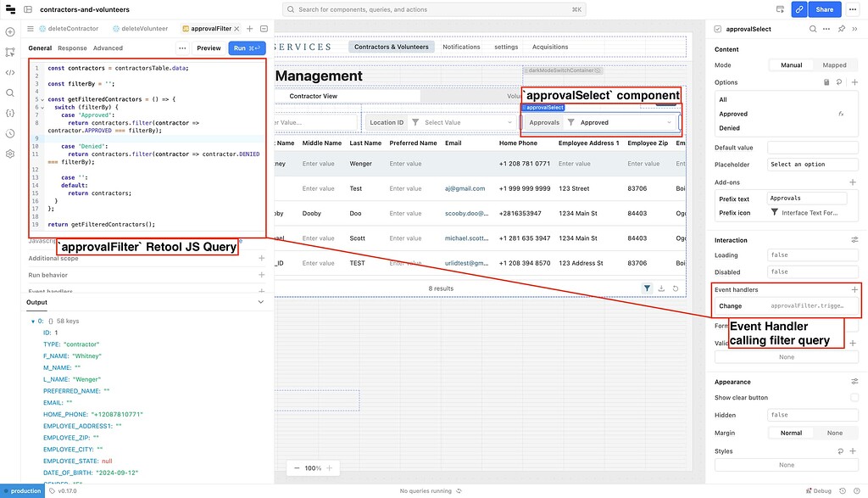Click the Retool logo icon
This screenshot has height=498, width=868.
pos(10,9)
